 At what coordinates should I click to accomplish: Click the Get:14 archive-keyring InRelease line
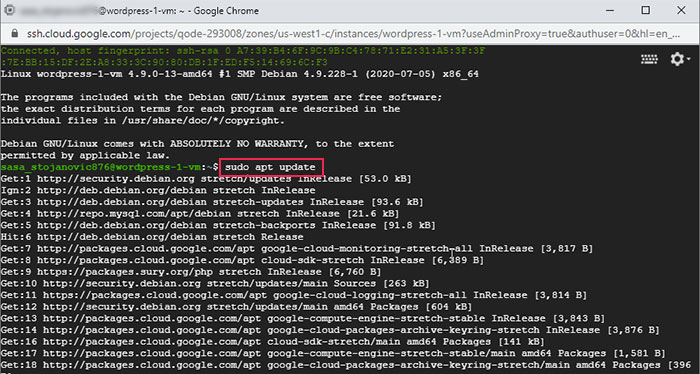coord(330,330)
